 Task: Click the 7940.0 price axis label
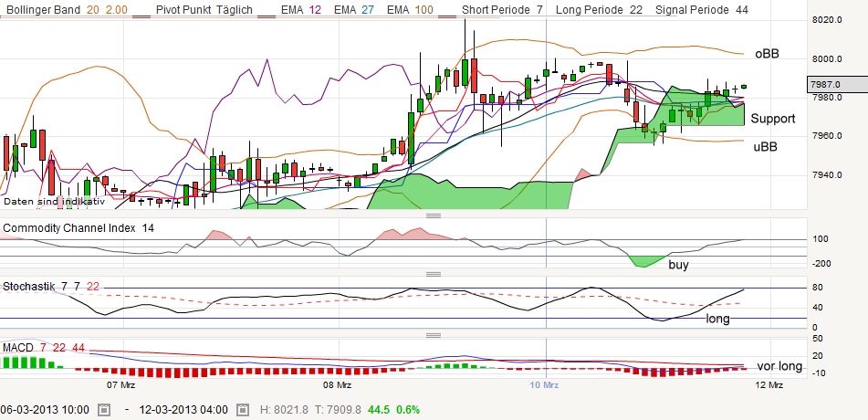pos(827,175)
